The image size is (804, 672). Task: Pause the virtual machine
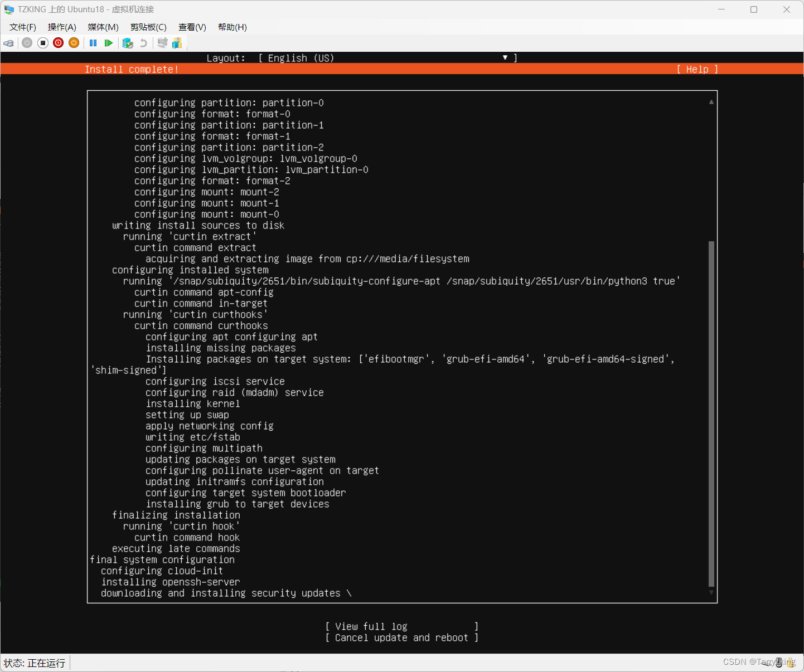click(x=93, y=43)
